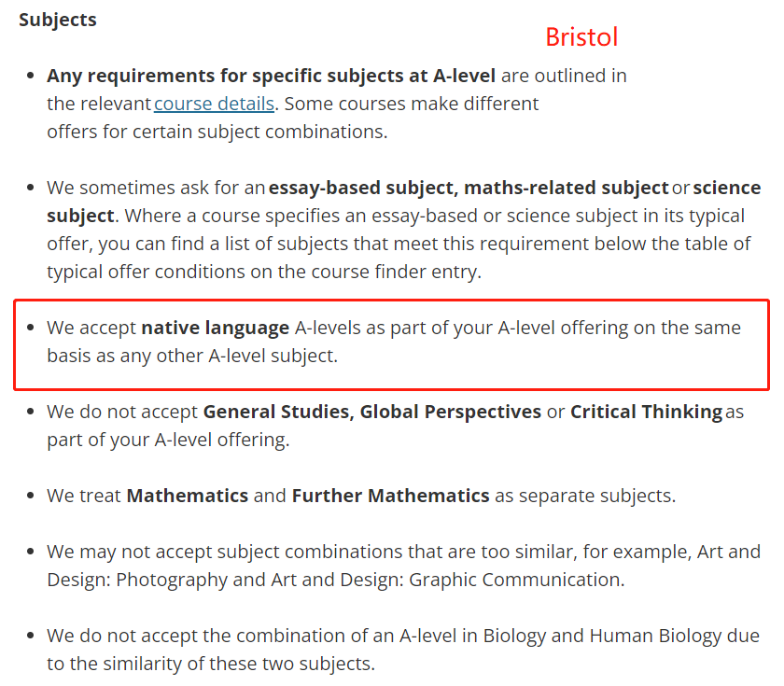Click the bullet beside native language paragraph

click(31, 328)
